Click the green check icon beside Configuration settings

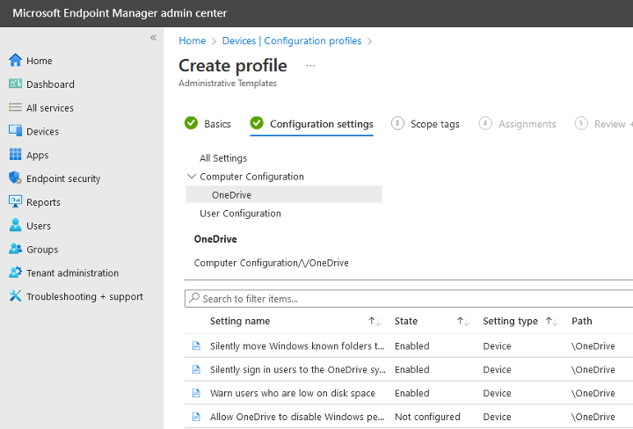coord(257,123)
